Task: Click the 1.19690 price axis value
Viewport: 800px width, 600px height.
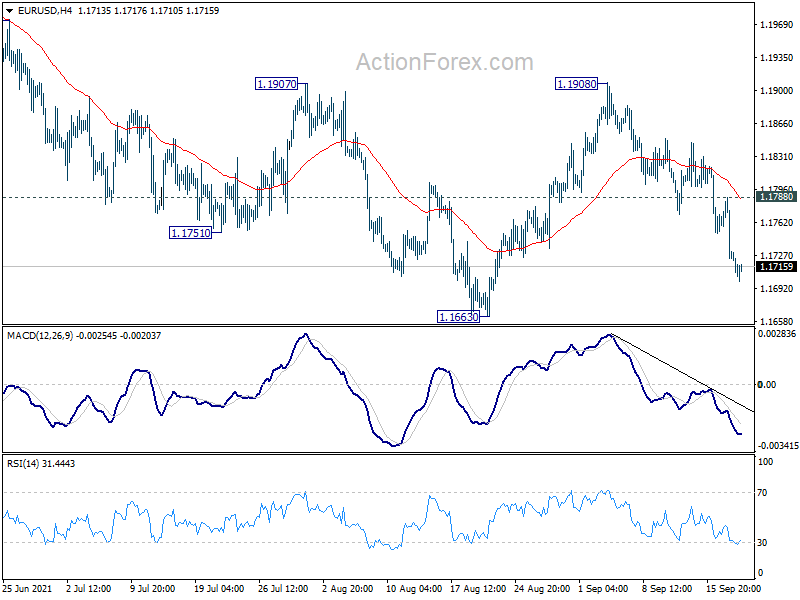Action: [x=777, y=25]
